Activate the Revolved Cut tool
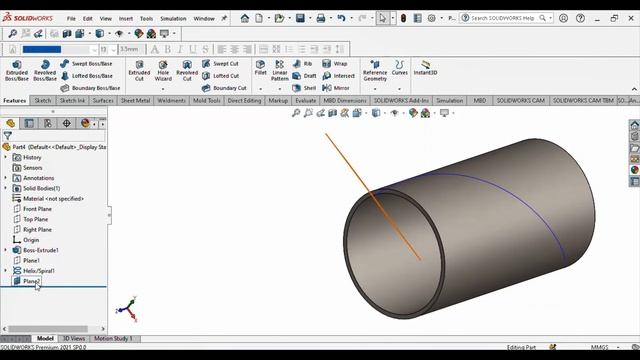This screenshot has width=640, height=360. 187,70
